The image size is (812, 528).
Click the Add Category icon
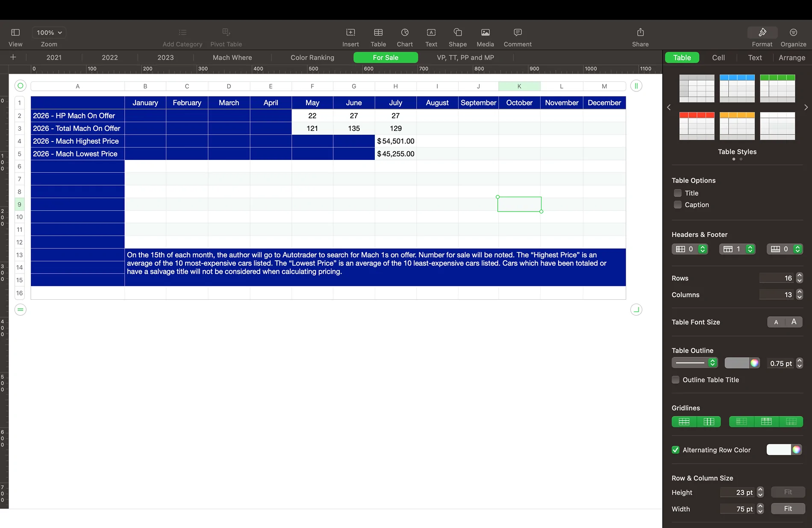pyautogui.click(x=182, y=32)
